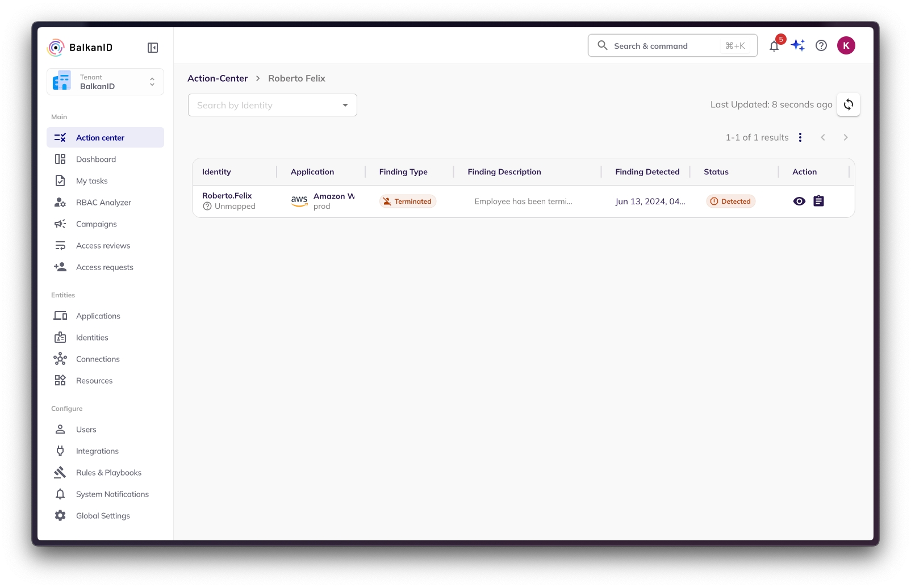Open Global Settings

coord(105,515)
